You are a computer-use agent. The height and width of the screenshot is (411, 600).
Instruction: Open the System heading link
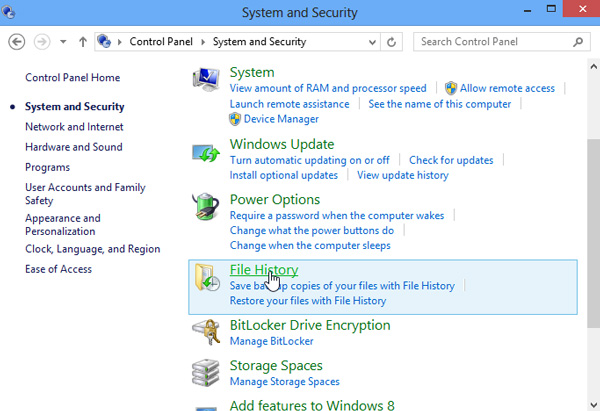pos(252,72)
